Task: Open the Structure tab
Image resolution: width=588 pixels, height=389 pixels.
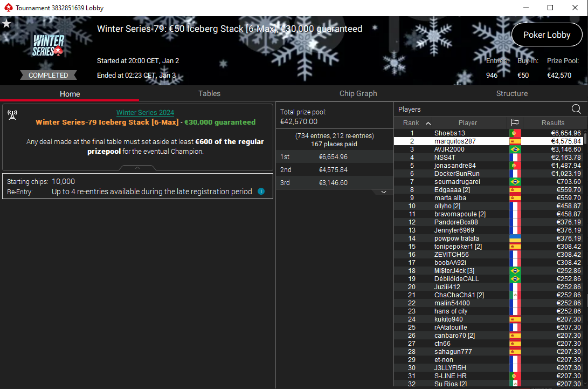Action: point(512,93)
